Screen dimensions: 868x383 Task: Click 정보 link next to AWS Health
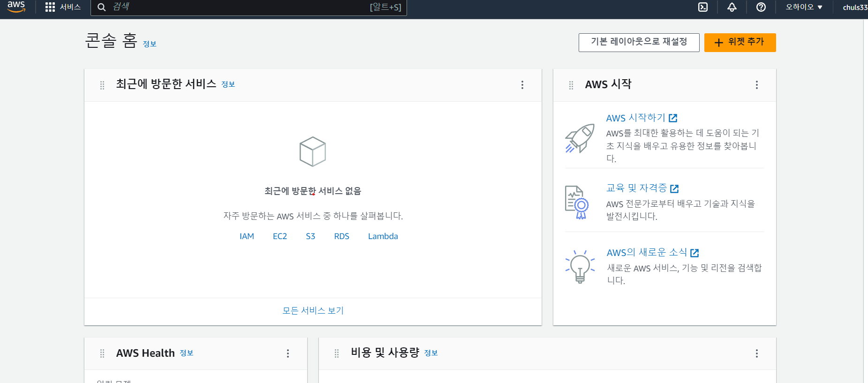pyautogui.click(x=187, y=353)
